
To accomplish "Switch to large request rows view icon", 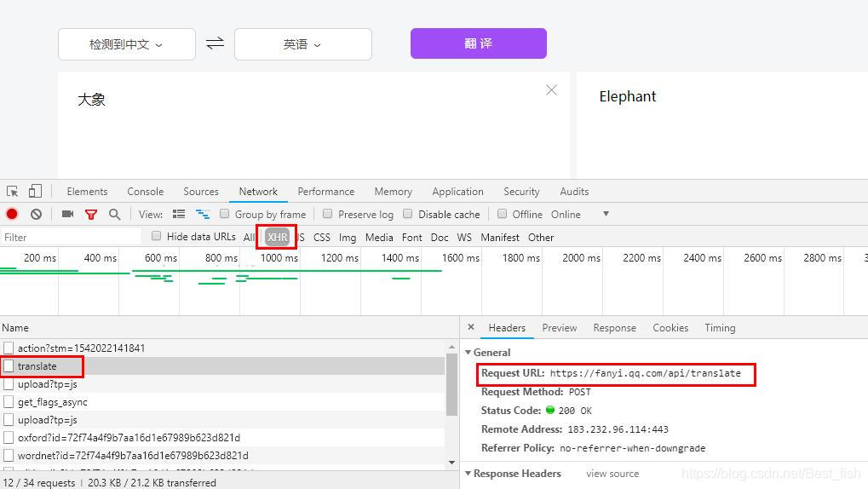I will point(179,215).
